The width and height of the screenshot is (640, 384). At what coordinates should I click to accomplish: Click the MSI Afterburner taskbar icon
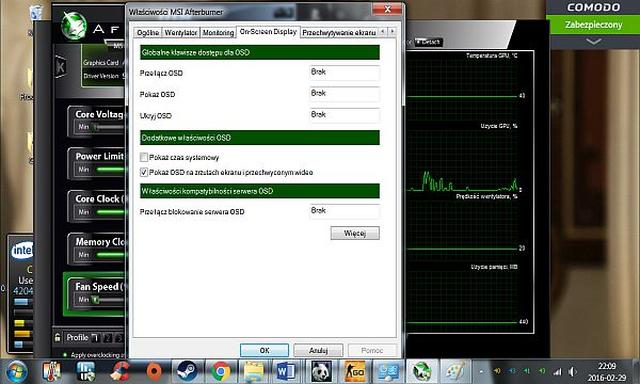click(x=422, y=371)
